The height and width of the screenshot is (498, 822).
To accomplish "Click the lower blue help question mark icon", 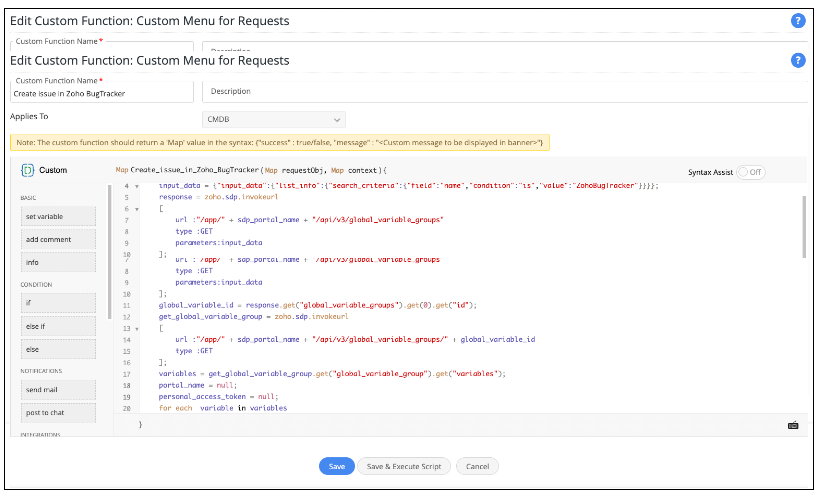I will pos(798,60).
